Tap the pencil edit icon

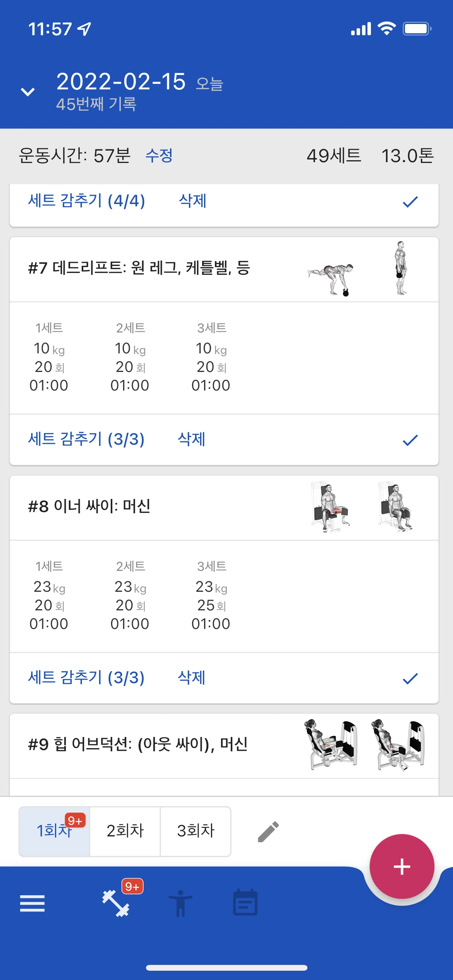pyautogui.click(x=268, y=832)
